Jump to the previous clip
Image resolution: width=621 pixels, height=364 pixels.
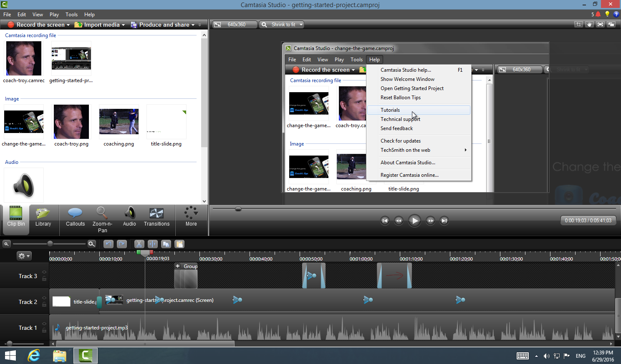(385, 221)
